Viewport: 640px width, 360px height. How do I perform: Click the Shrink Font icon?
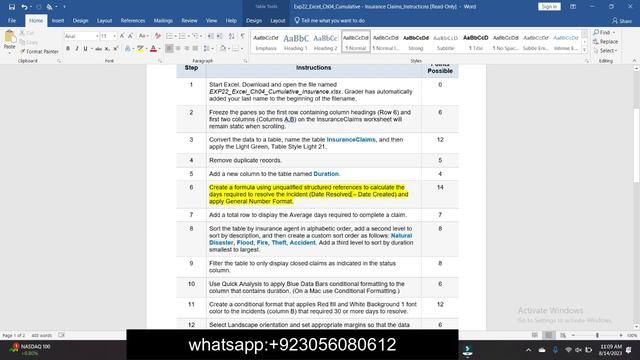coord(131,36)
